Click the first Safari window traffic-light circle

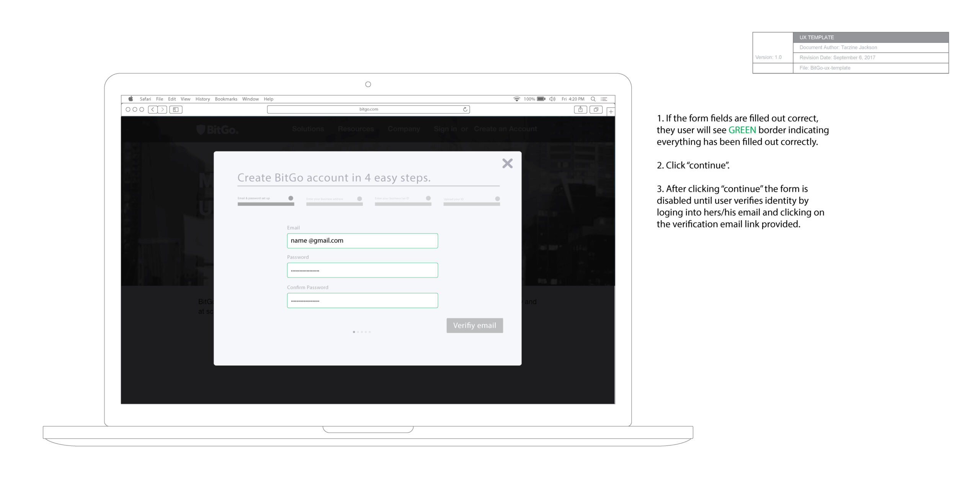point(128,109)
